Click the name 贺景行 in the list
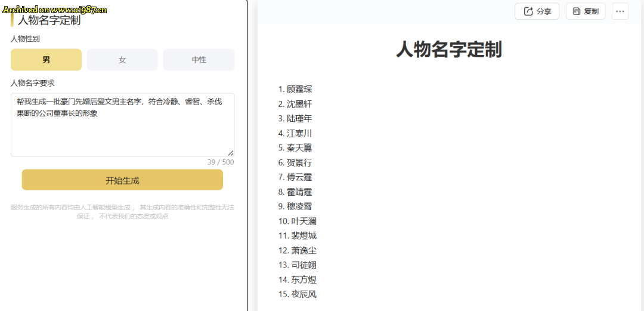 tap(299, 162)
